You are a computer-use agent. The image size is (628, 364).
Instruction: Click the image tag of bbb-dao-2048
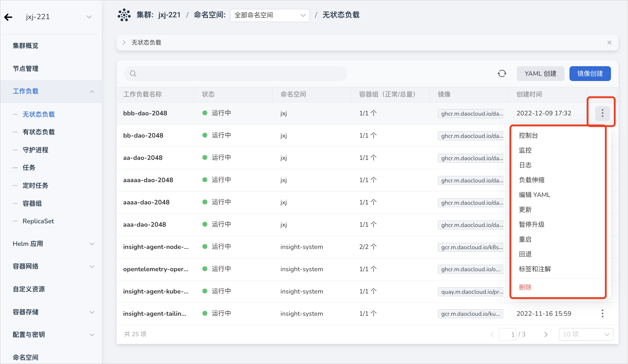pos(471,113)
